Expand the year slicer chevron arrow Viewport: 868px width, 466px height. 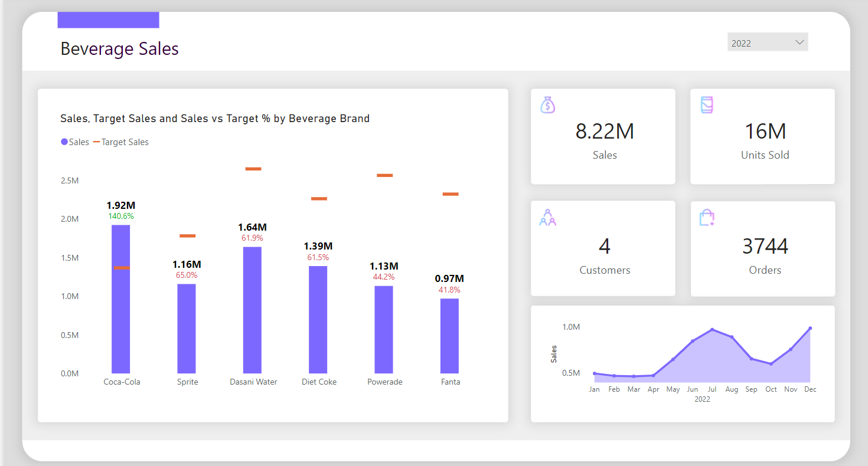click(x=800, y=42)
